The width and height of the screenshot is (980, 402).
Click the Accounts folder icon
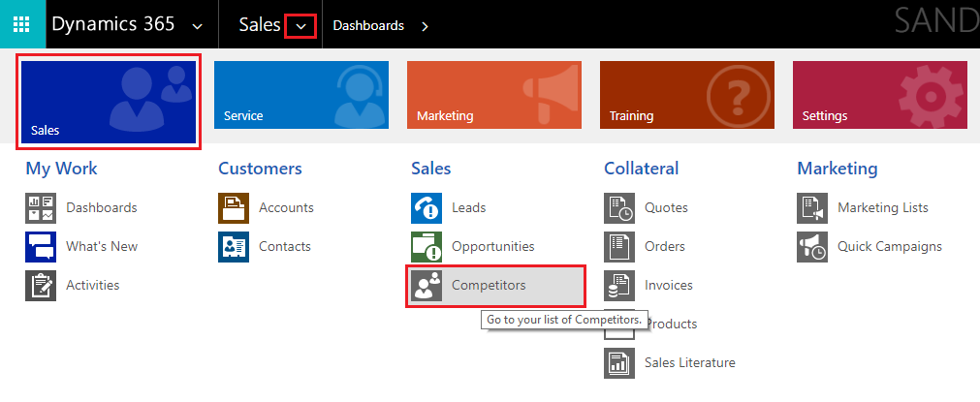click(234, 208)
